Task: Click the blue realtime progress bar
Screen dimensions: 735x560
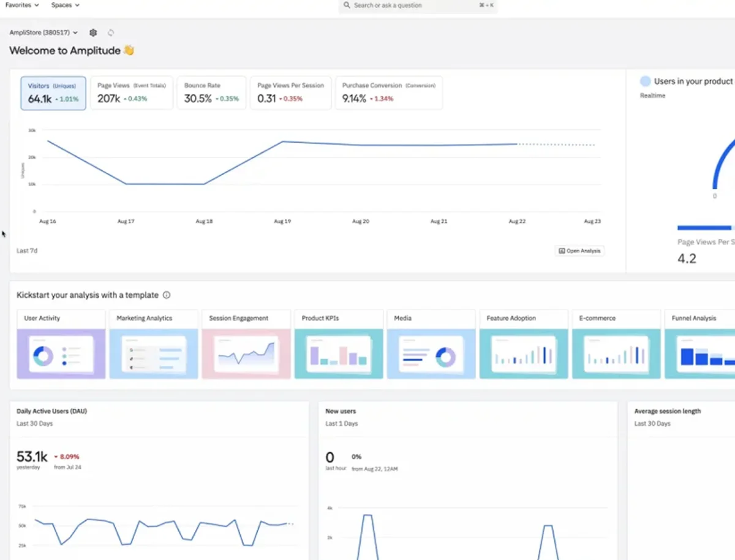Action: pyautogui.click(x=706, y=227)
